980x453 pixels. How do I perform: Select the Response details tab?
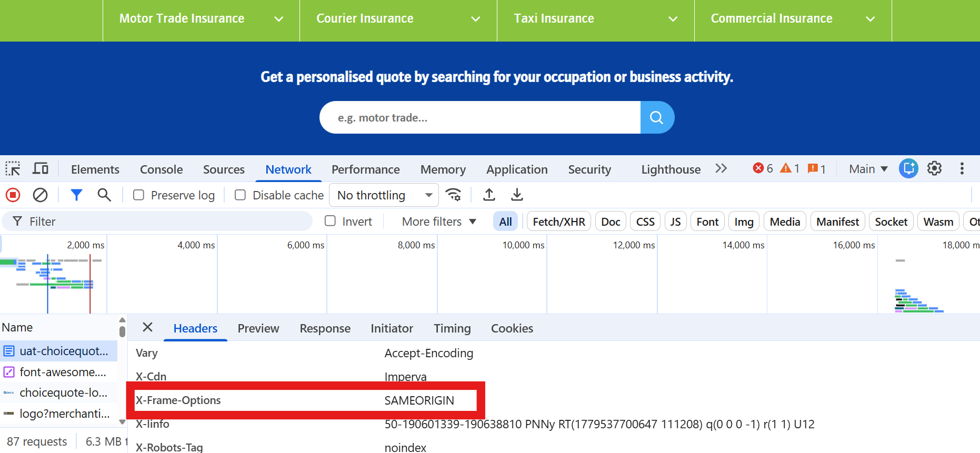(325, 328)
